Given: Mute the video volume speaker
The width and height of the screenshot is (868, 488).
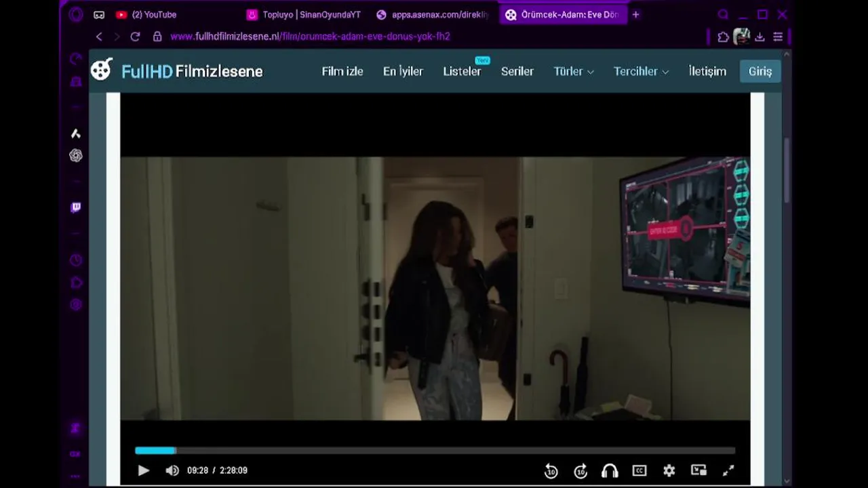Looking at the screenshot, I should (172, 470).
